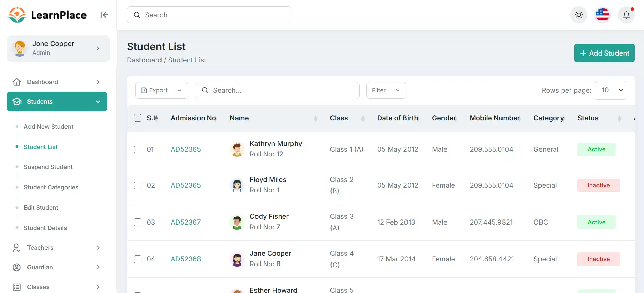Open Suspend Student submenu item
644x293 pixels.
coord(48,167)
